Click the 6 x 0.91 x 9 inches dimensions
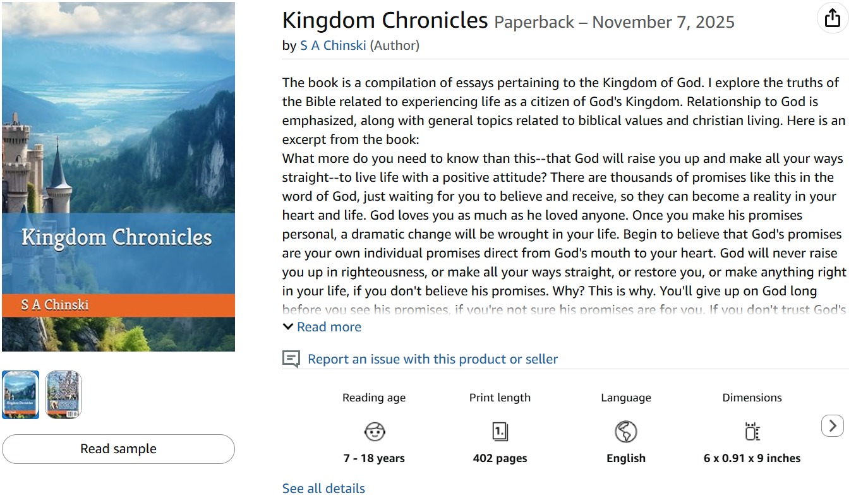The height and width of the screenshot is (498, 868). tap(752, 458)
